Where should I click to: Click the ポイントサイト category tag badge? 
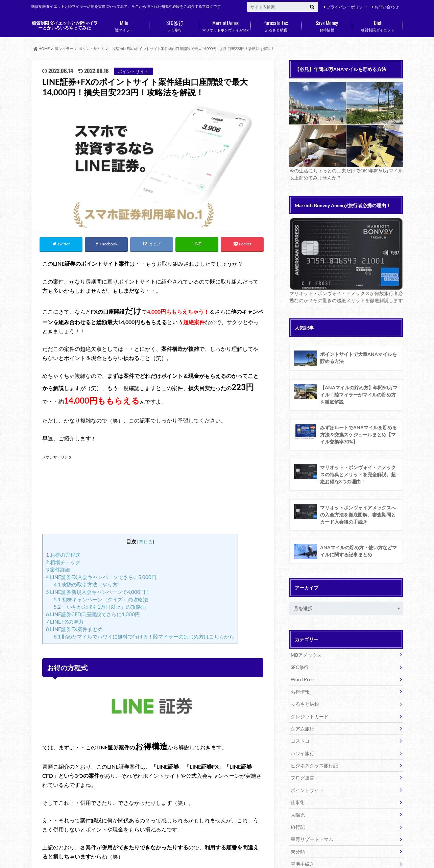[x=133, y=71]
